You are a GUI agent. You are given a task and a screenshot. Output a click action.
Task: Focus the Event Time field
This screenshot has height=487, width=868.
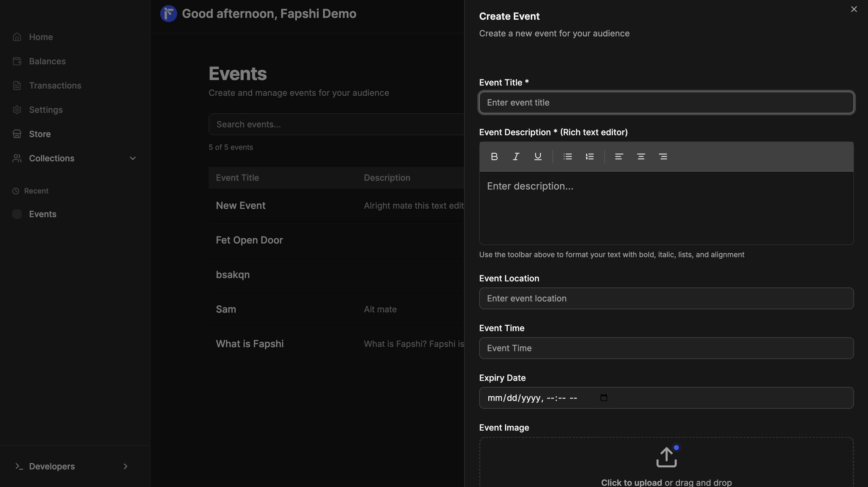pyautogui.click(x=666, y=348)
